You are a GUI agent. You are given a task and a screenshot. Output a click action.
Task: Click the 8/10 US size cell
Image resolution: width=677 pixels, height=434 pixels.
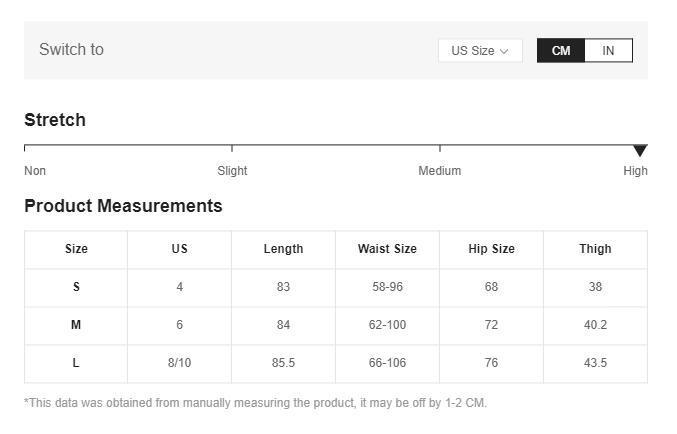(x=179, y=363)
